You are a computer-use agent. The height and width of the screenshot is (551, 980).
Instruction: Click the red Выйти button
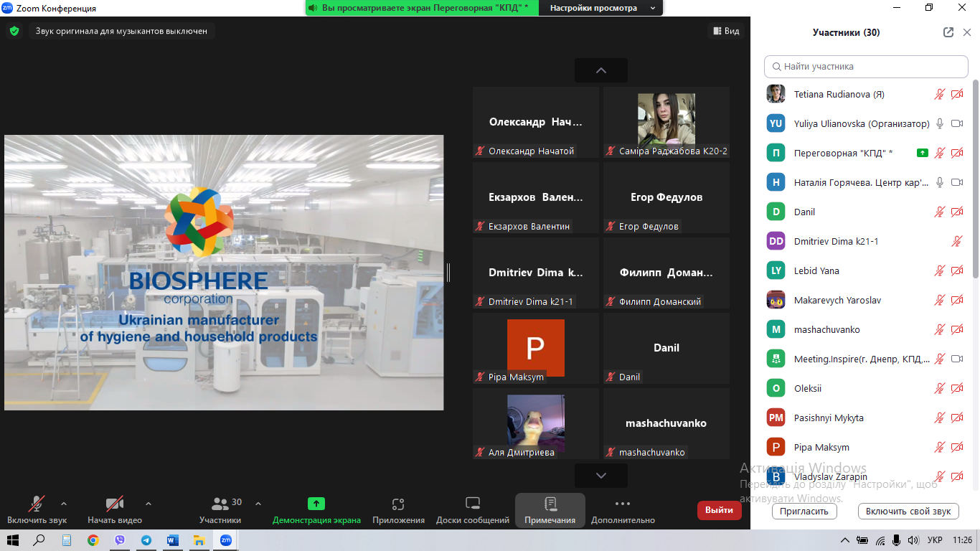pos(719,510)
